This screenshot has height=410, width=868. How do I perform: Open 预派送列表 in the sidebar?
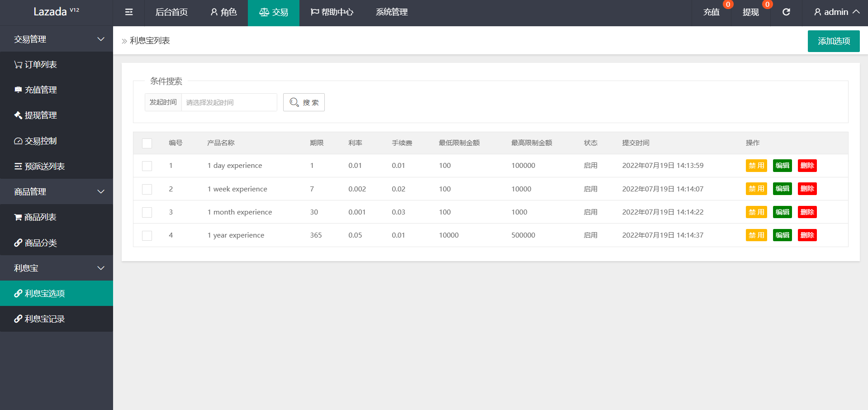pyautogui.click(x=57, y=167)
